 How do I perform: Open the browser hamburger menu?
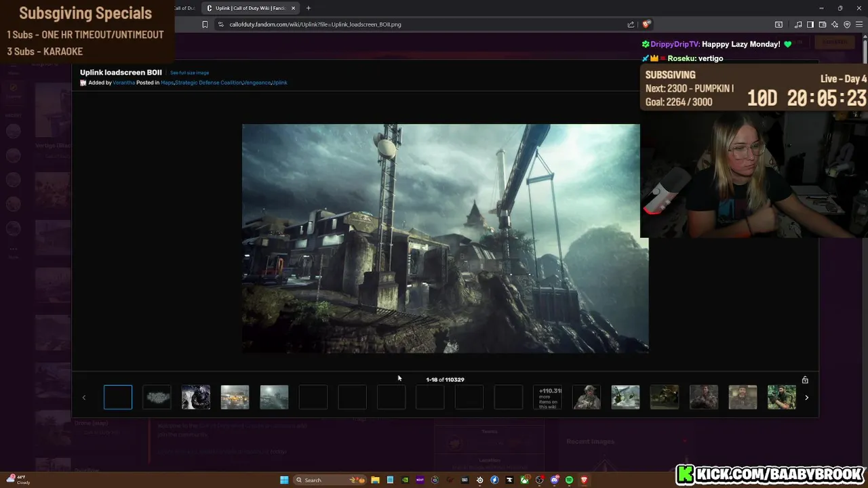(859, 24)
